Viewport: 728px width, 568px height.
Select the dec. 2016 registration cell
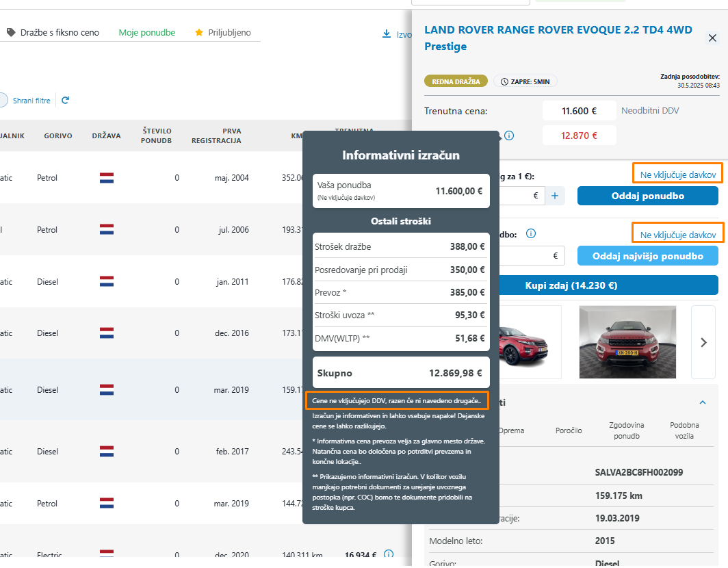(x=232, y=333)
